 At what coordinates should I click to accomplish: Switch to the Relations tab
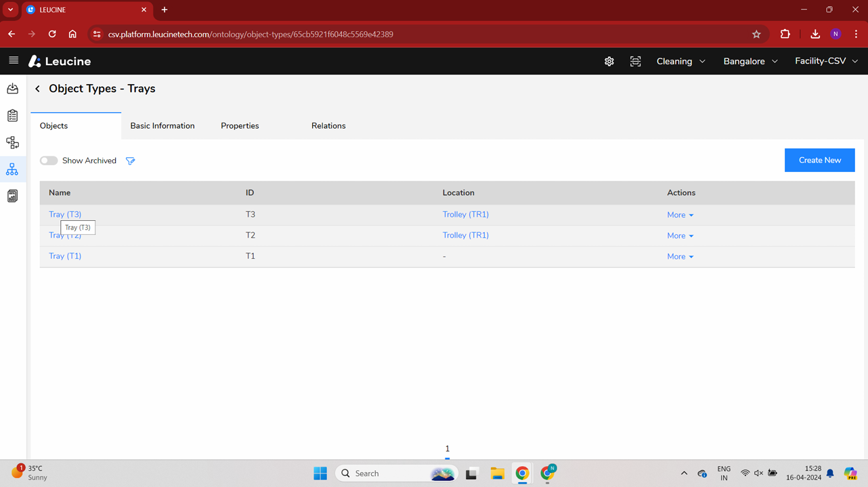click(x=328, y=126)
